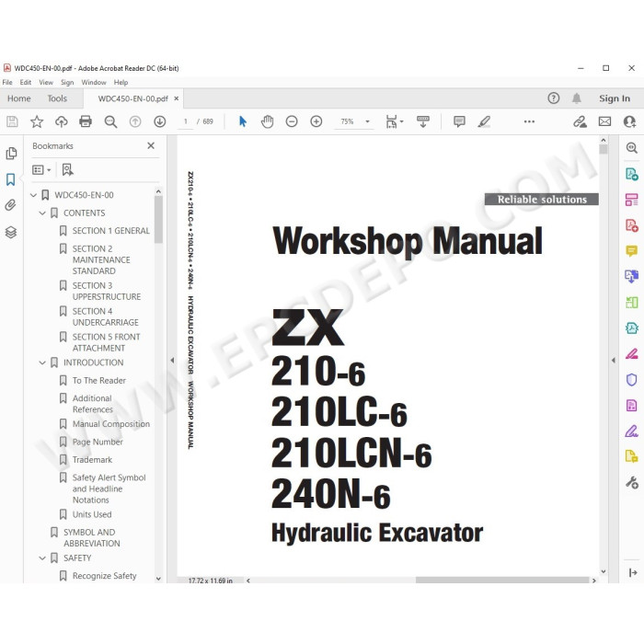Expand the right tools pane arrow
Image resolution: width=644 pixels, height=644 pixels.
pyautogui.click(x=614, y=361)
